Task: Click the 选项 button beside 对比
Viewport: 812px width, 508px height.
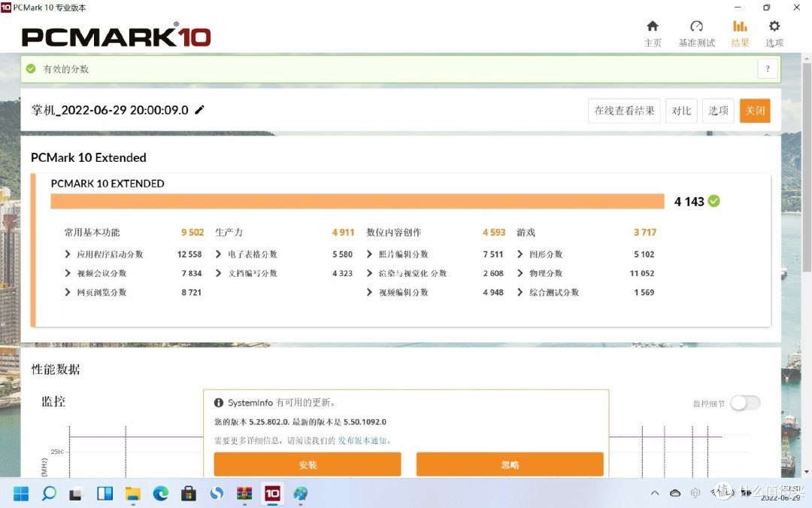Action: pos(718,111)
